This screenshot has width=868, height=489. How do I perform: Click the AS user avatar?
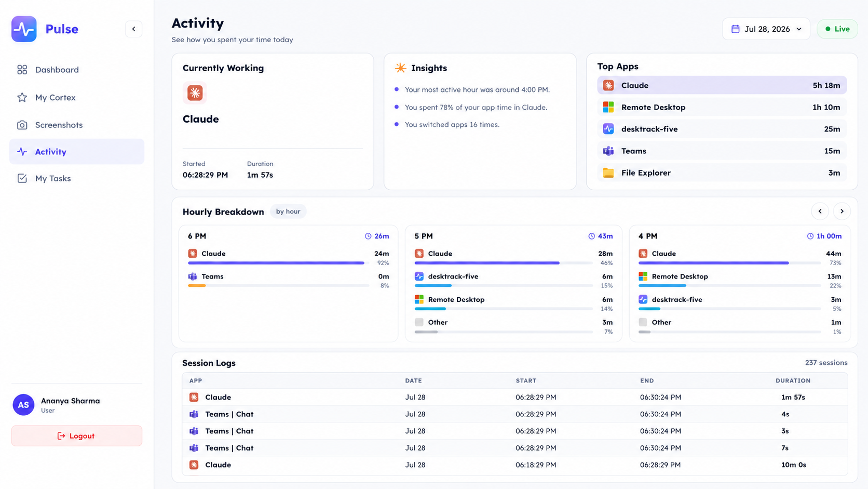coord(23,405)
